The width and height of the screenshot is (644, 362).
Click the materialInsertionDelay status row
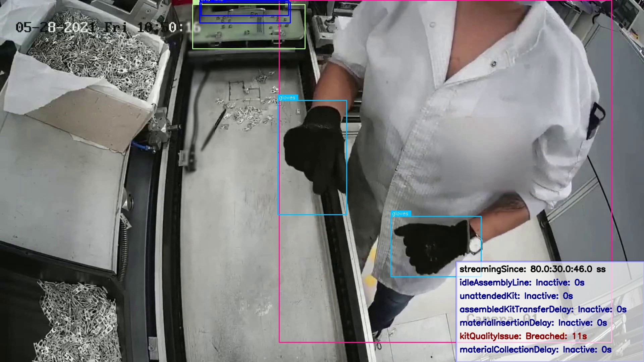point(533,323)
